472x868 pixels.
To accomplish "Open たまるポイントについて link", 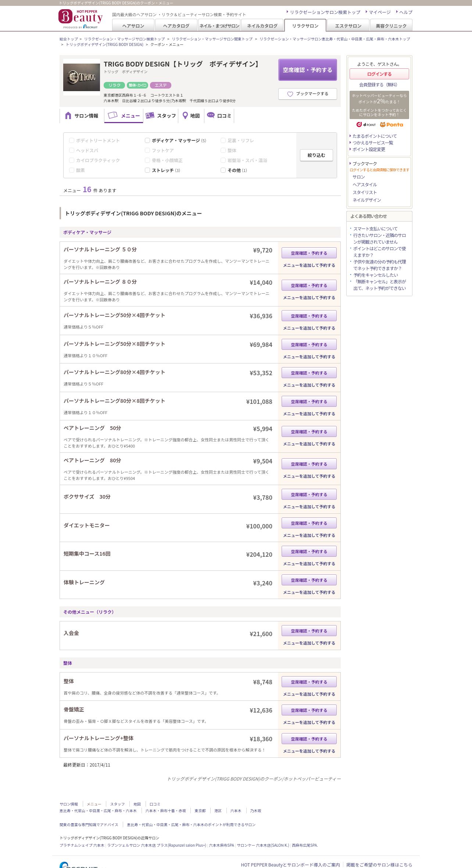I will pyautogui.click(x=375, y=136).
